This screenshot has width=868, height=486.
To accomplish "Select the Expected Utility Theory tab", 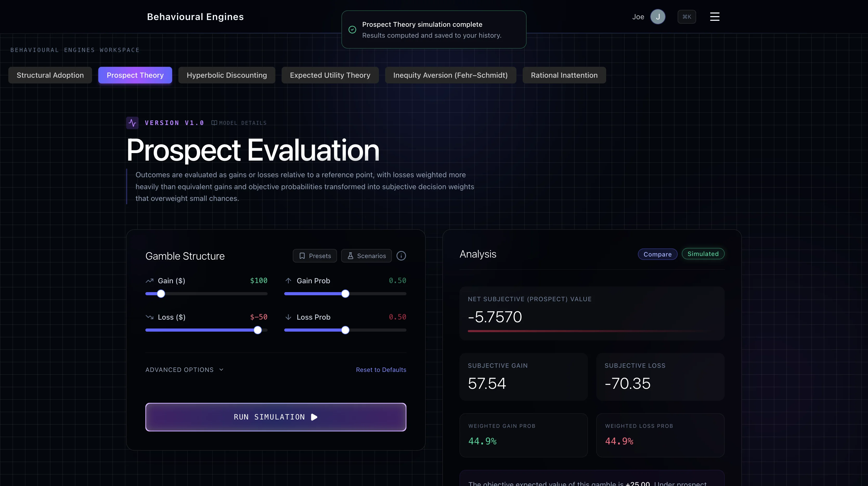I will tap(330, 75).
